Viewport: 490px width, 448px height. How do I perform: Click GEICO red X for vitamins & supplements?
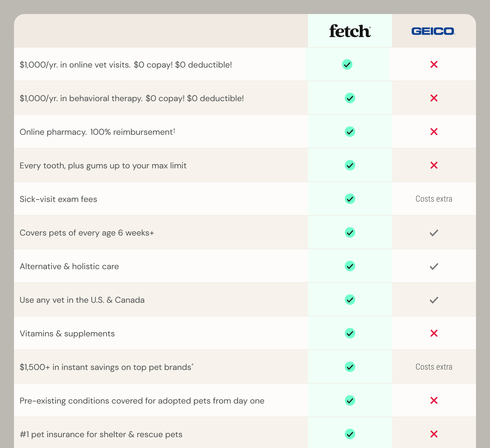434,333
